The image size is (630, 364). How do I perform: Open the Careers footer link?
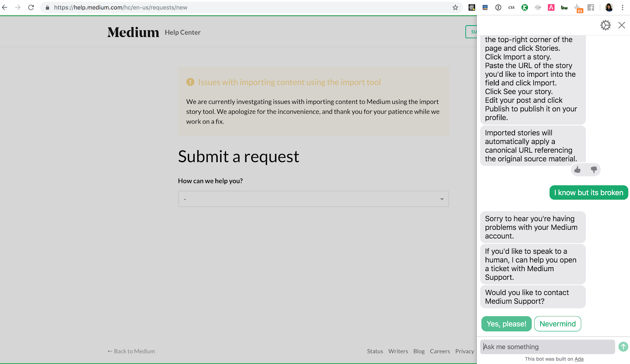[x=440, y=351]
